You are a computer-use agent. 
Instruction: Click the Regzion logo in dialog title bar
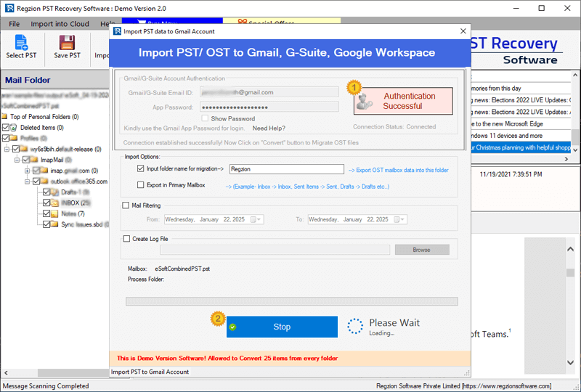(117, 31)
